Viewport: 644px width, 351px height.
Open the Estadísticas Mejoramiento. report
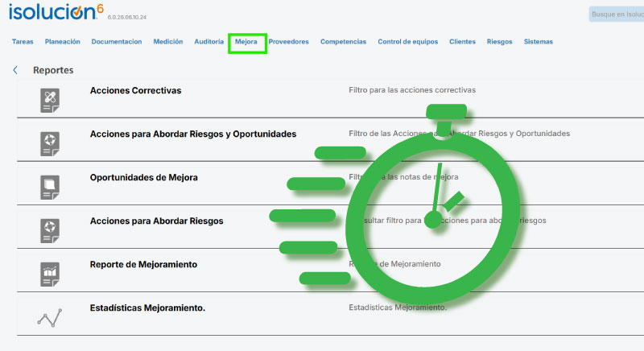[x=147, y=308]
